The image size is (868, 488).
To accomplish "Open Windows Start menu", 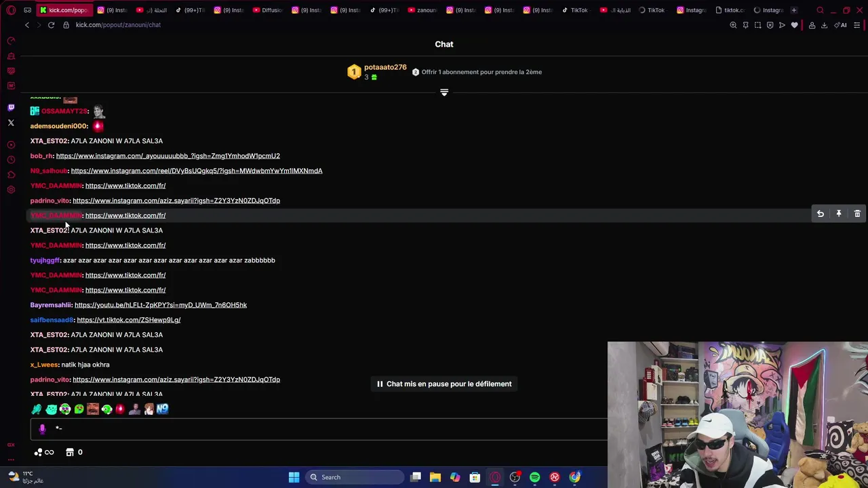I will [x=294, y=477].
